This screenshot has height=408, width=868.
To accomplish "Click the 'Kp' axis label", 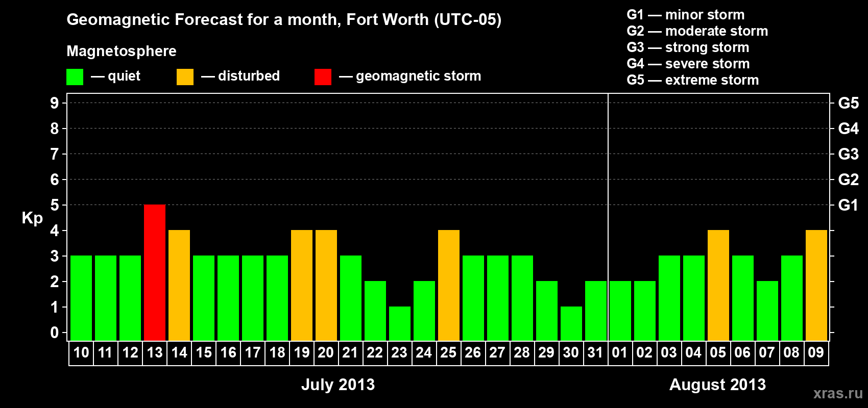I will [32, 218].
